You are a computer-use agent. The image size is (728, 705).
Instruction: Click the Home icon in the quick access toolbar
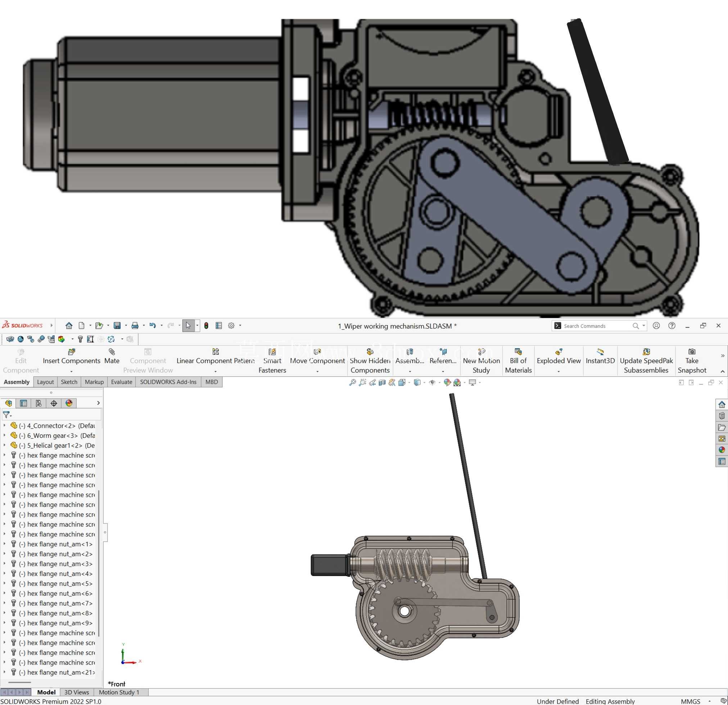click(x=69, y=325)
